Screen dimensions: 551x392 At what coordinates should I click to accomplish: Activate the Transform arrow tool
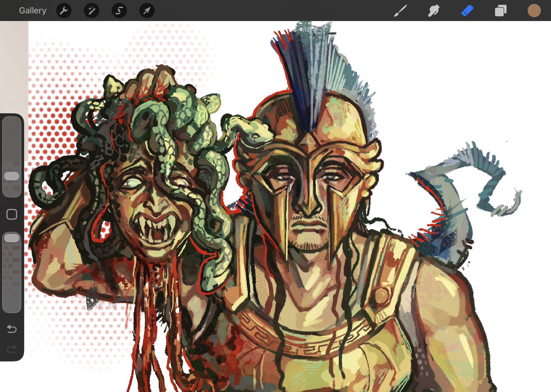(146, 11)
